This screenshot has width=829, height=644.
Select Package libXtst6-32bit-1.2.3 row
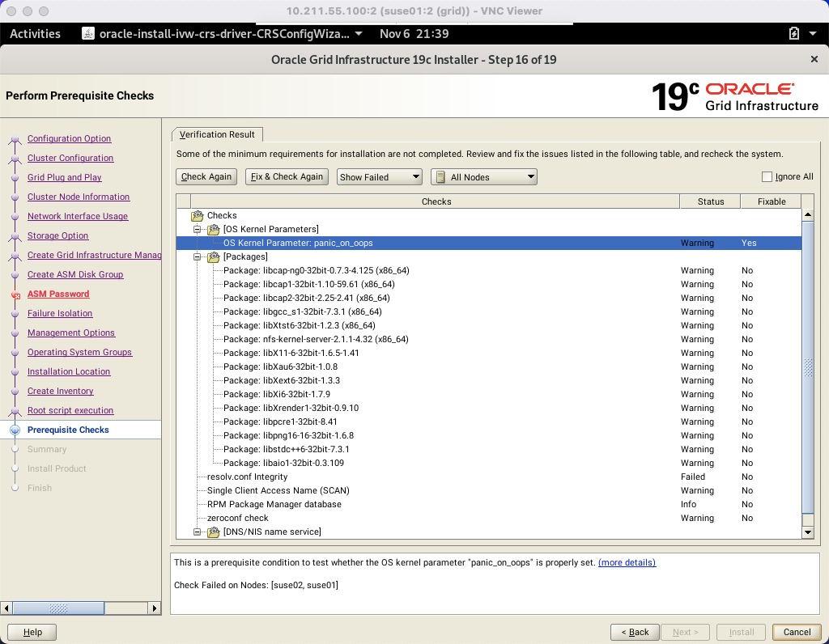click(488, 325)
